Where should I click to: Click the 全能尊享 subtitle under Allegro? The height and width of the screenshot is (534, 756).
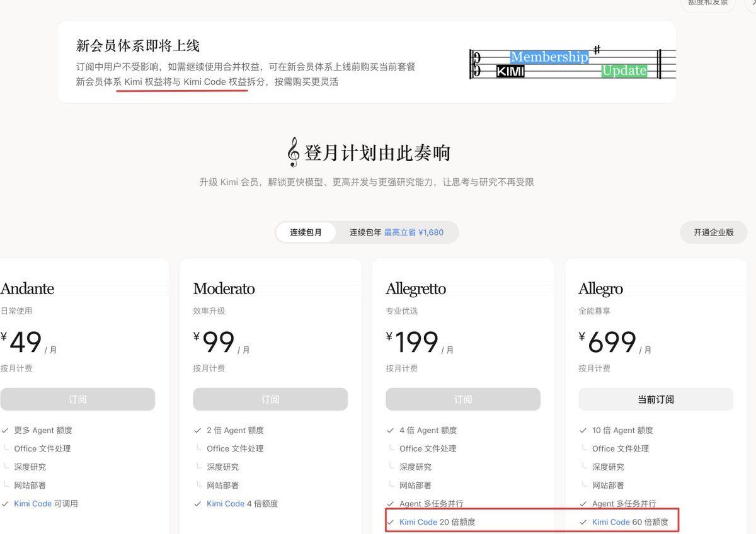(x=594, y=311)
